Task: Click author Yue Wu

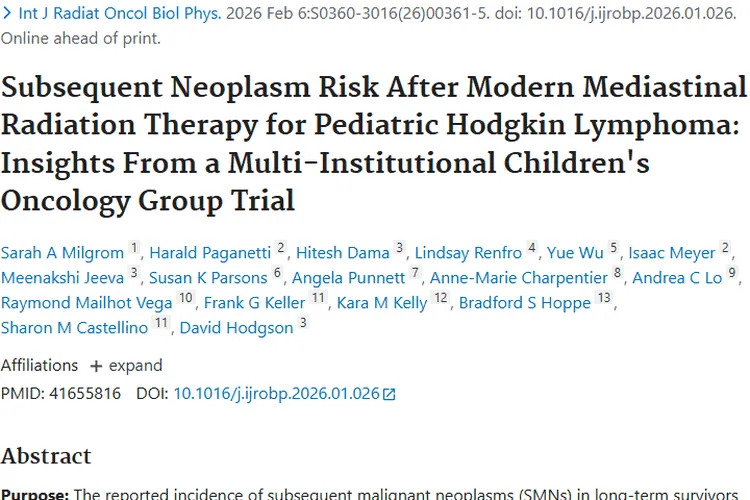Action: pos(575,252)
